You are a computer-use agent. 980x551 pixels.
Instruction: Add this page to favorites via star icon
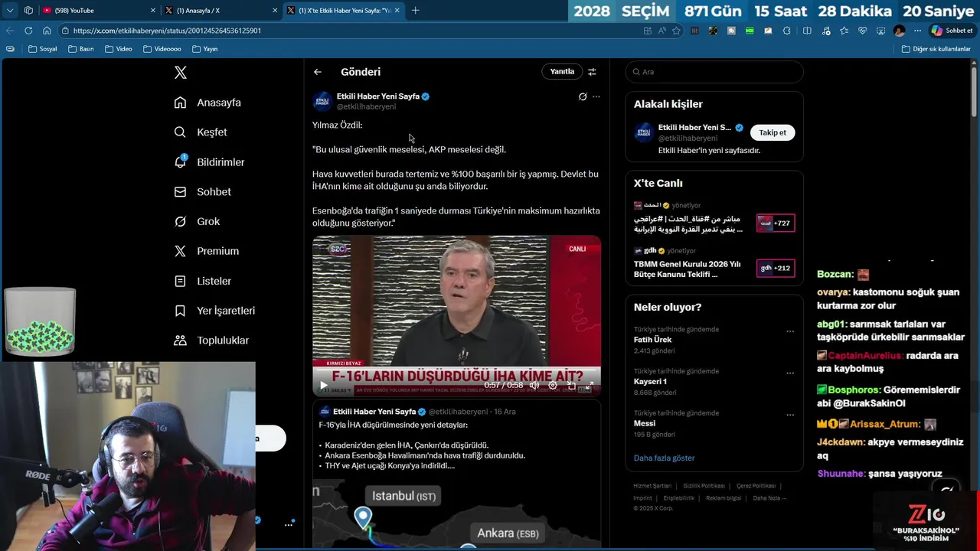[676, 31]
